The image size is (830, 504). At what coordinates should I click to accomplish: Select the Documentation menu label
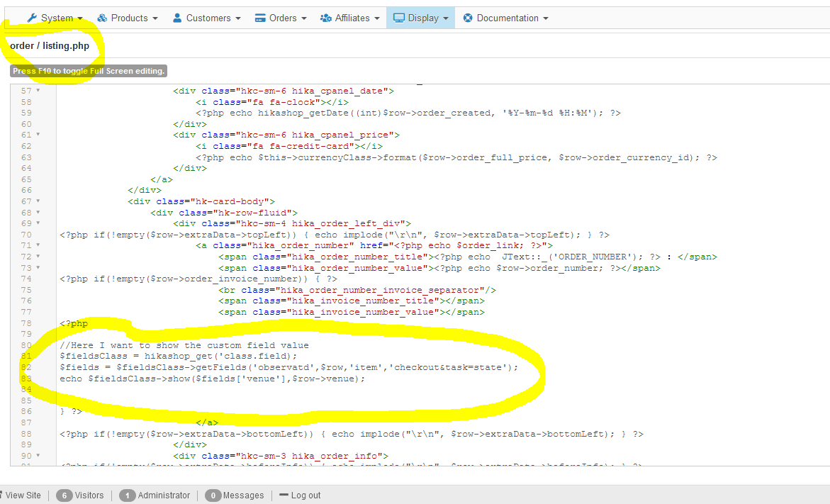[507, 18]
